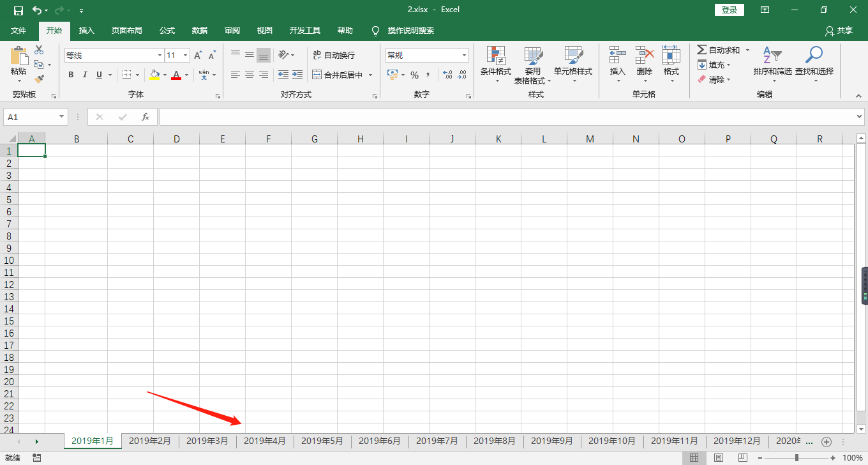Switch to the Formulas (公式) tab
868x465 pixels.
coord(167,30)
